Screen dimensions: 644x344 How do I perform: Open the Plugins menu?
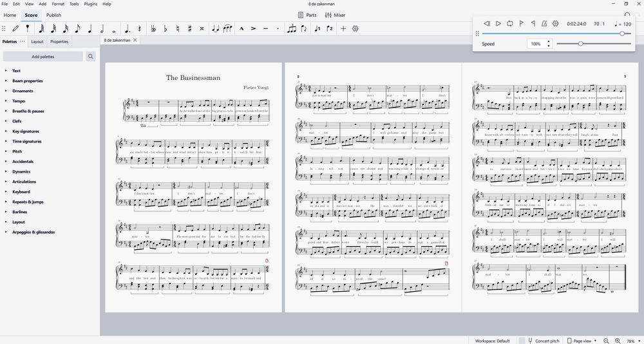point(90,4)
